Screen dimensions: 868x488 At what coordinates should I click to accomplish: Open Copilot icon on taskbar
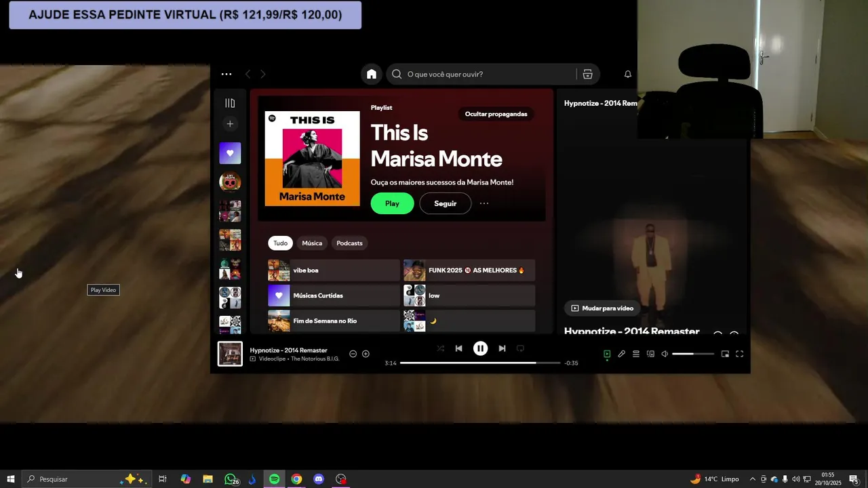click(x=185, y=479)
